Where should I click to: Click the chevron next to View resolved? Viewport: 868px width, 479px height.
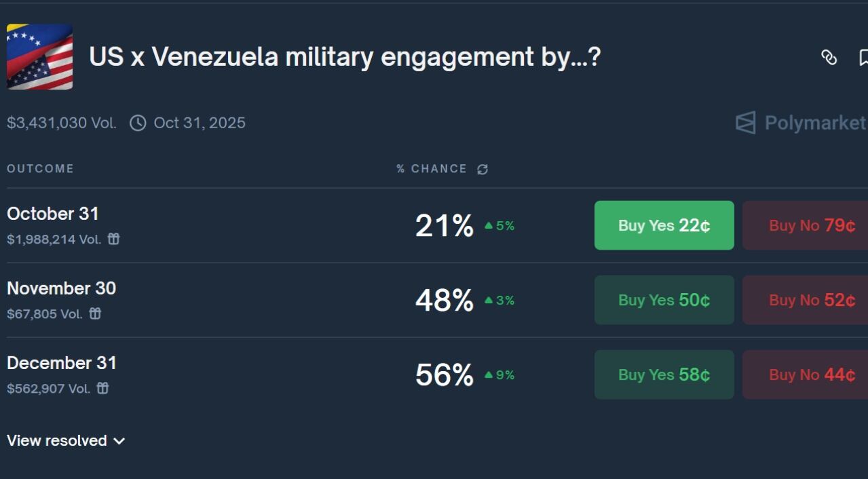119,440
